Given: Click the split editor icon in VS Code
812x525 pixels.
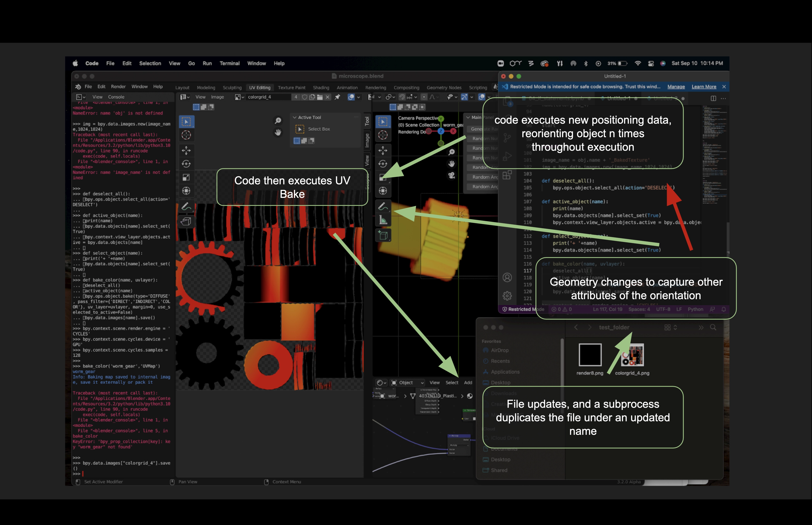Looking at the screenshot, I should pos(713,98).
